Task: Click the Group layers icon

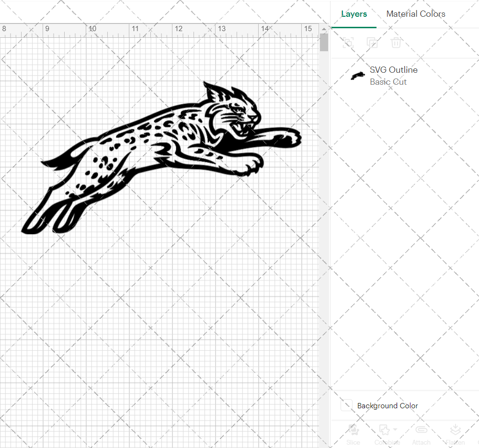Action: (348, 43)
